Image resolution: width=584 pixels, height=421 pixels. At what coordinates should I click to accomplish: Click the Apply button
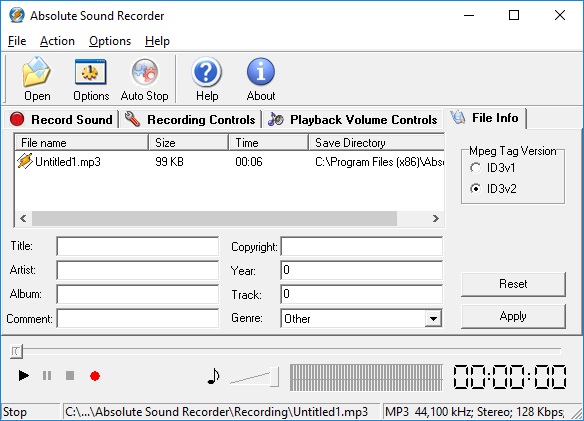pos(513,316)
